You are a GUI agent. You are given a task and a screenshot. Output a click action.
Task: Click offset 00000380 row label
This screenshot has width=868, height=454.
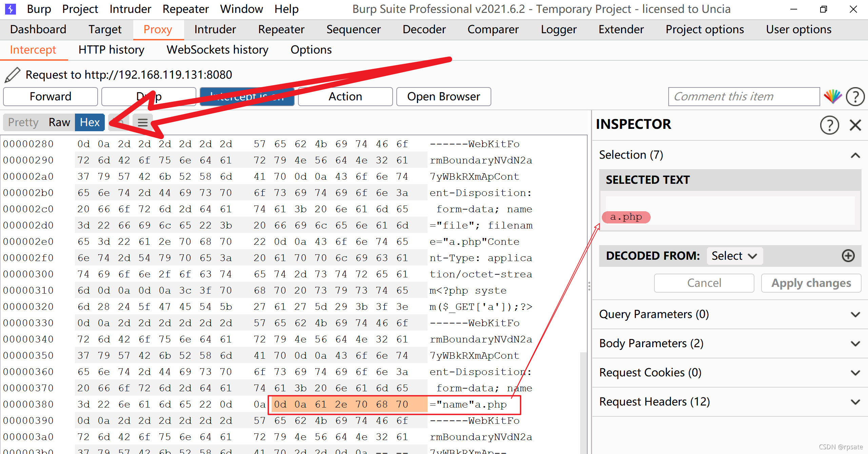click(x=28, y=404)
